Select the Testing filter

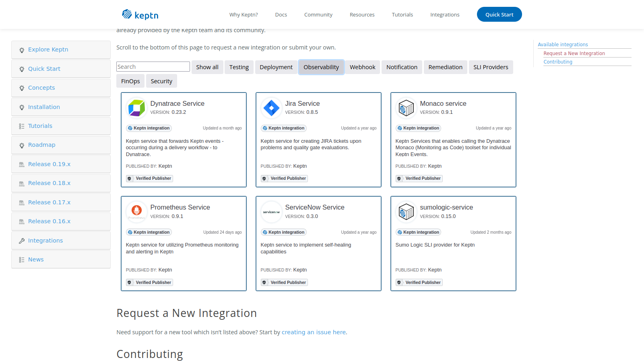click(239, 67)
